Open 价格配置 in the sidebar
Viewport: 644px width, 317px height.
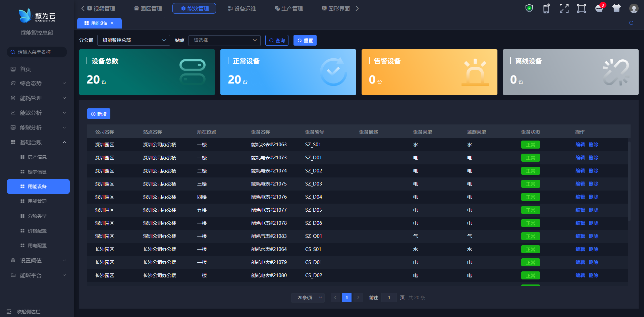[x=37, y=231]
